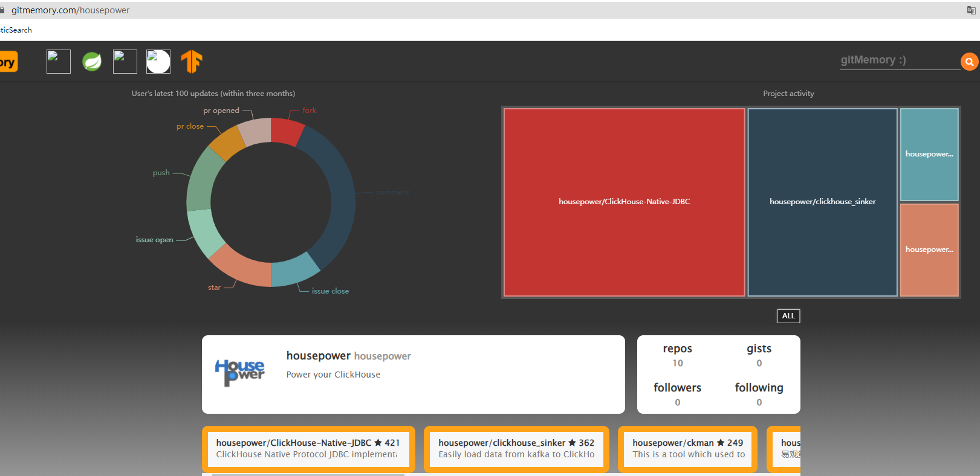Click the red ClickHouse-Native-JDBC treemap block
The image size is (980, 476).
624,202
